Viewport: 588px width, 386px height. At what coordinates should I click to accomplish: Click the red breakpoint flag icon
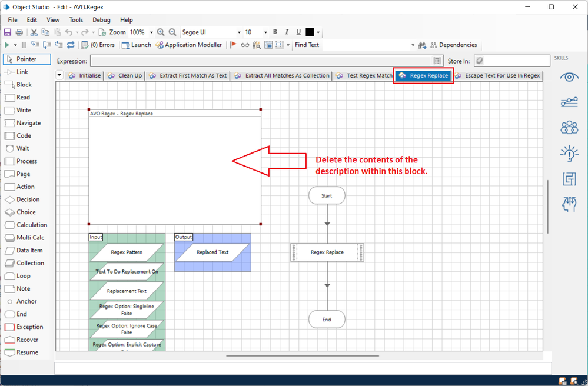(233, 45)
